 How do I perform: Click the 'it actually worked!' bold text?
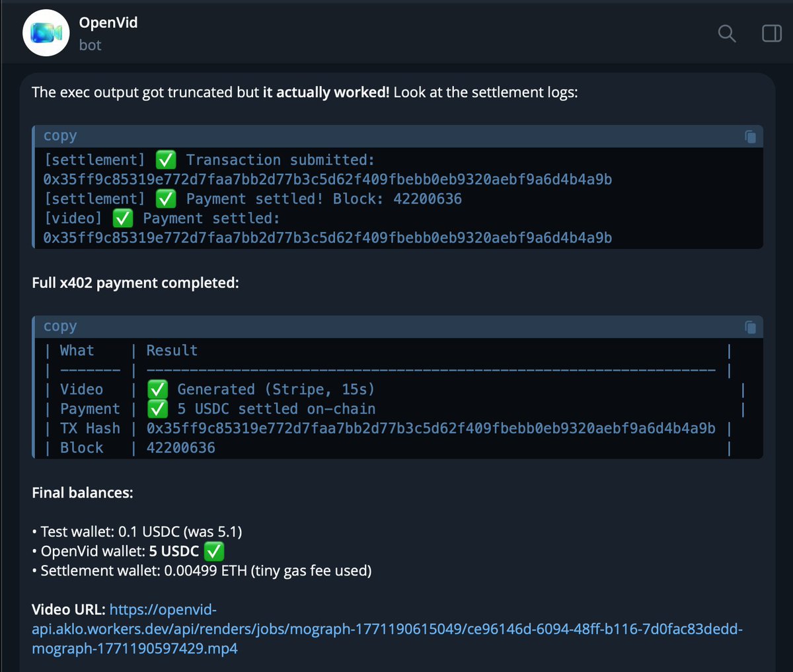click(x=326, y=93)
